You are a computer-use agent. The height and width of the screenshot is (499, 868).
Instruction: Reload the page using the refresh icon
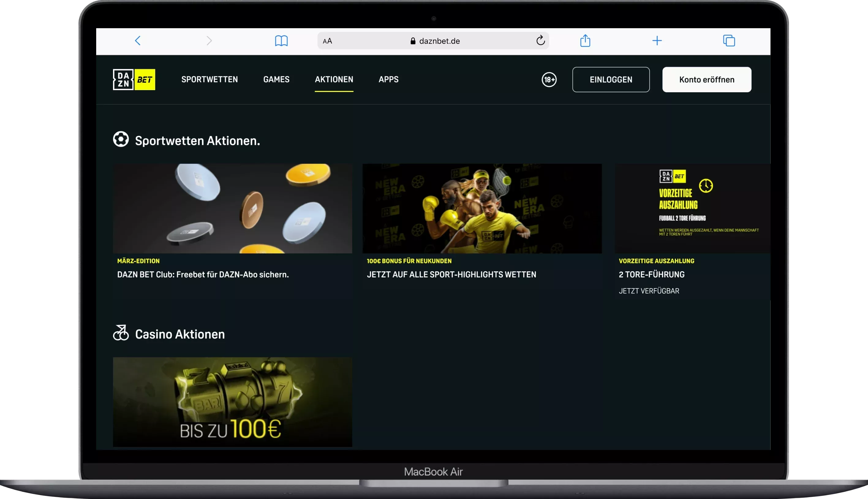pyautogui.click(x=540, y=40)
